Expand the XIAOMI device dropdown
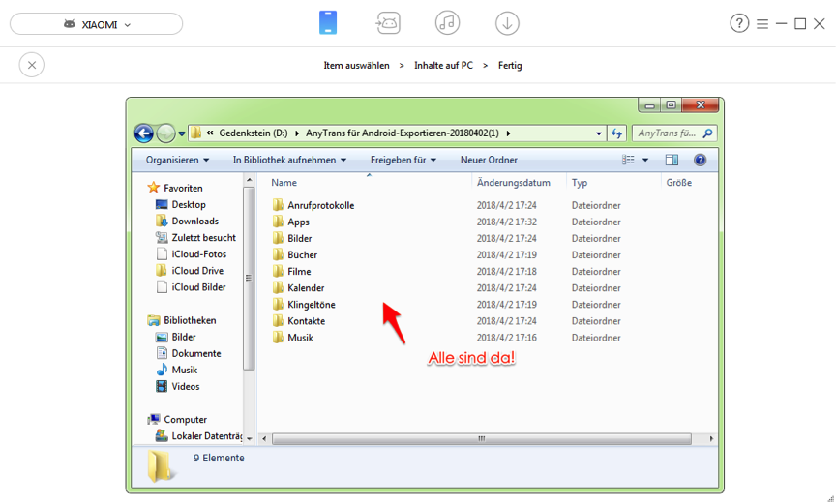This screenshot has height=504, width=836. tap(96, 24)
